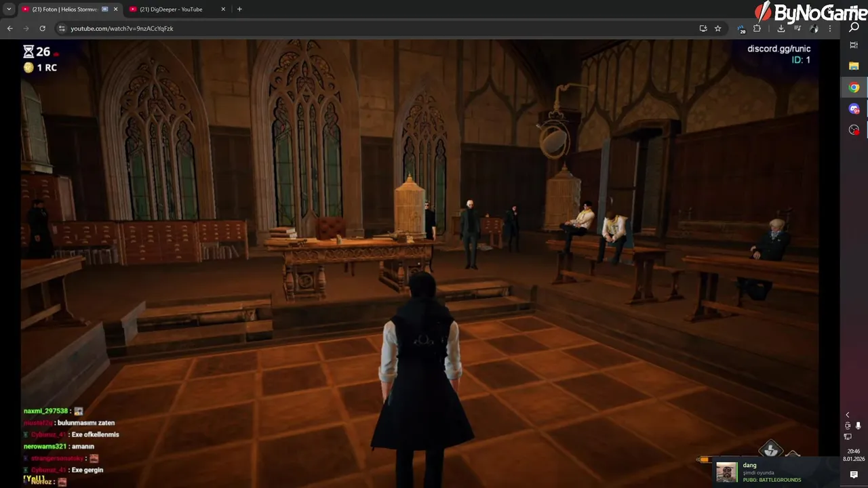This screenshot has height=488, width=868.
Task: Click the 1 RC coin counter
Action: coord(40,68)
